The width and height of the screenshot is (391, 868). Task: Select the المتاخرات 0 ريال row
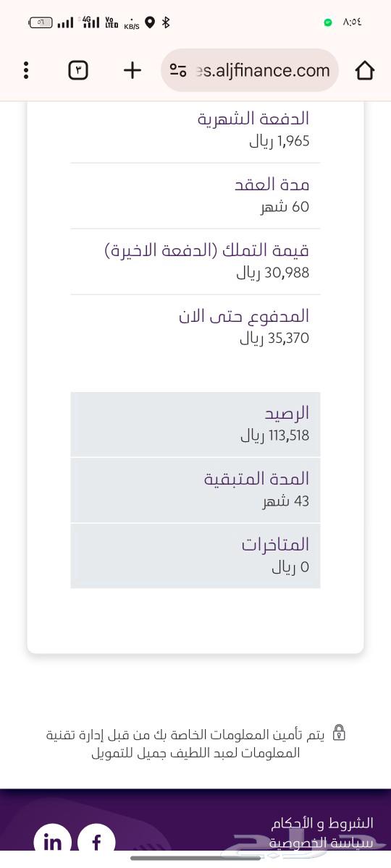point(195,556)
